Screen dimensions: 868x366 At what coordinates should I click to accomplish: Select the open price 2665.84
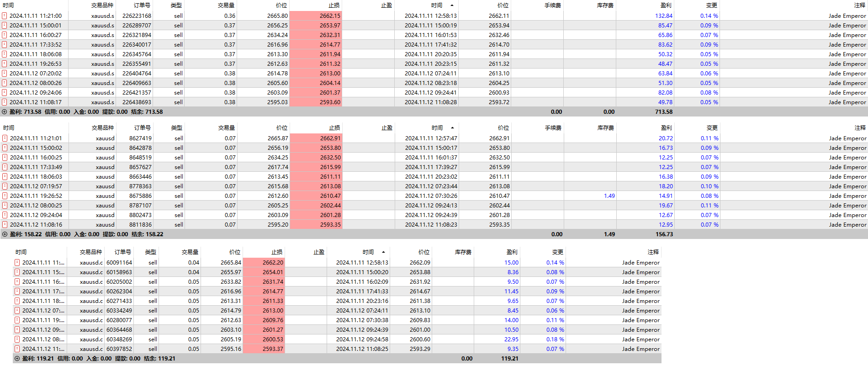pos(231,262)
